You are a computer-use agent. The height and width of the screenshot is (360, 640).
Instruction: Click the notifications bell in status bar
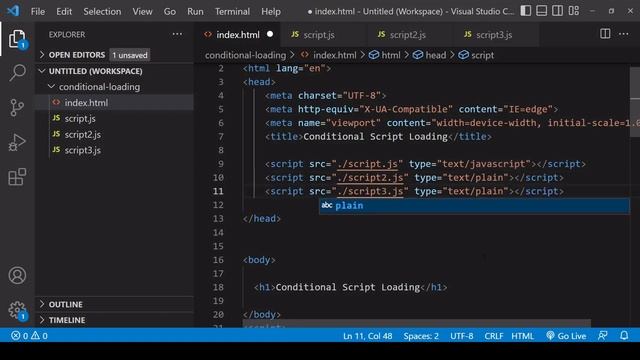point(624,336)
